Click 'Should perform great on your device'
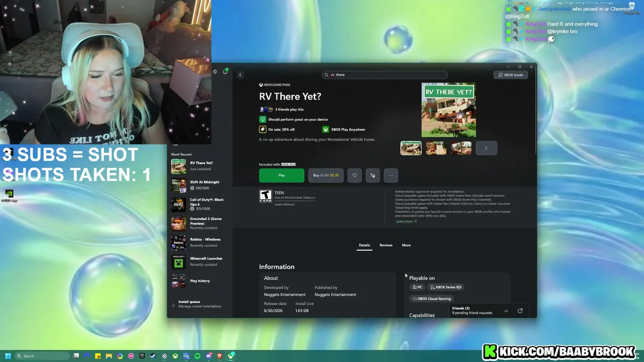644x362 pixels. [x=298, y=119]
